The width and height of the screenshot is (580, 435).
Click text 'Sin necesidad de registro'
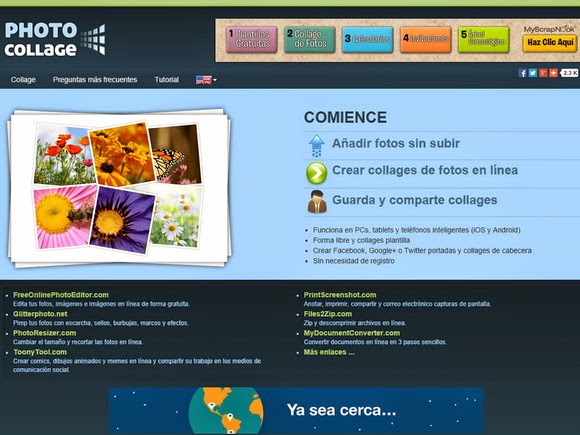coord(354,261)
